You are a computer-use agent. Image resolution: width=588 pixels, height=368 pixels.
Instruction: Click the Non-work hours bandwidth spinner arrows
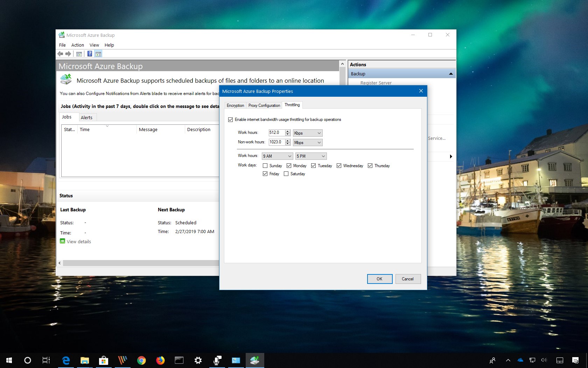pyautogui.click(x=288, y=142)
